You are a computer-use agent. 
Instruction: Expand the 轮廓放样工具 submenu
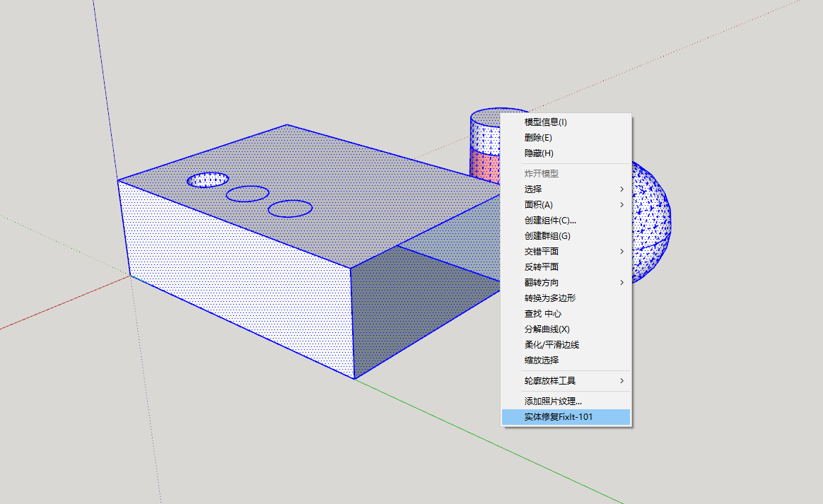click(x=621, y=381)
